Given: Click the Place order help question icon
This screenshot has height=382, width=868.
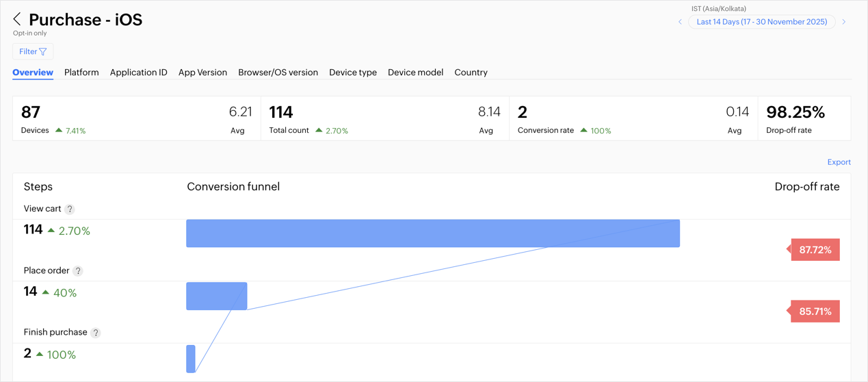Looking at the screenshot, I should tap(78, 271).
